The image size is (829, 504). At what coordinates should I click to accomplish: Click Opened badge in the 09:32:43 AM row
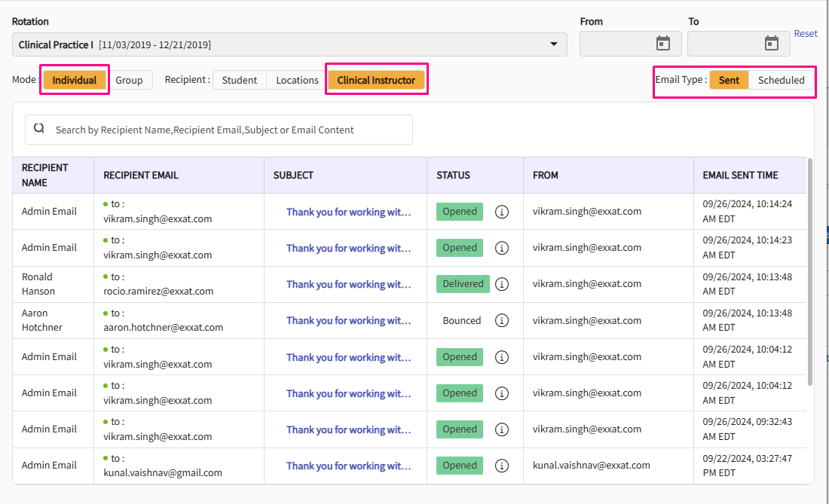[x=460, y=429]
